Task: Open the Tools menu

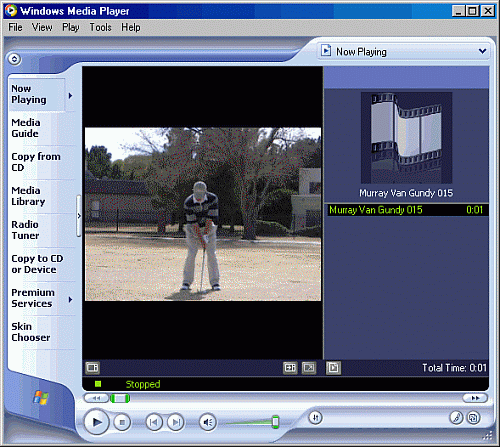Action: click(100, 27)
